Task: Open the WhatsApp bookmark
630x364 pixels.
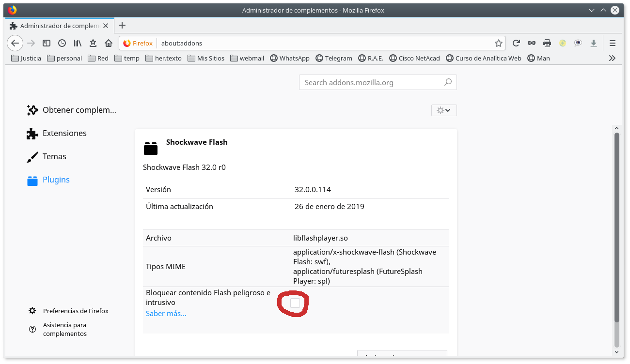Action: pyautogui.click(x=289, y=58)
